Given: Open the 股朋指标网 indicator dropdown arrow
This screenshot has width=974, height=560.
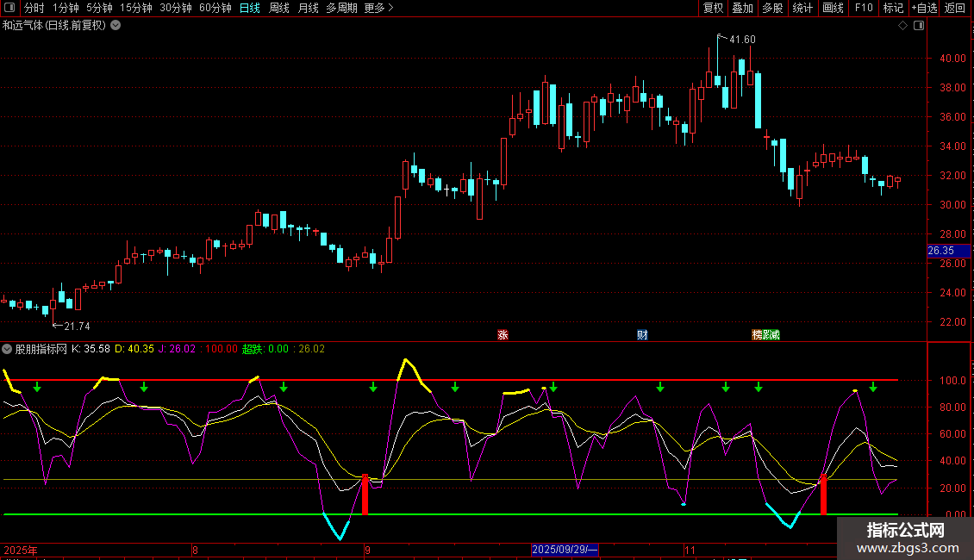Looking at the screenshot, I should tap(8, 349).
